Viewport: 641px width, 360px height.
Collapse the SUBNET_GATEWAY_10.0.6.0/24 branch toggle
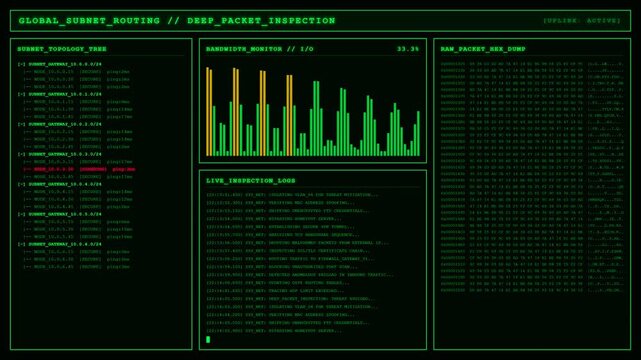(x=21, y=244)
